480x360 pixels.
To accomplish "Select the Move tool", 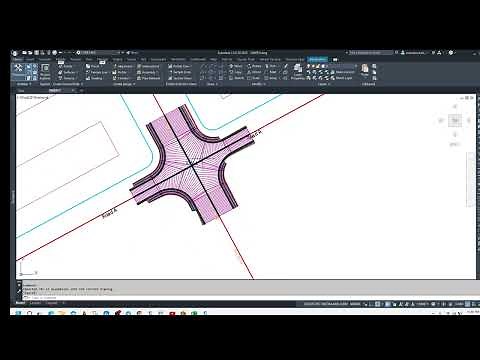I will click(x=236, y=66).
